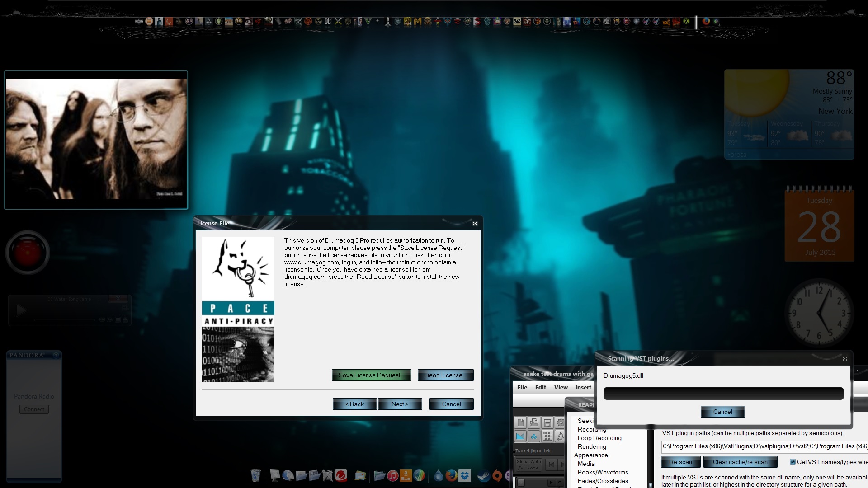This screenshot has width=868, height=488.
Task: Click Project Settings gear icon in REAPER toolbar
Action: click(560, 422)
